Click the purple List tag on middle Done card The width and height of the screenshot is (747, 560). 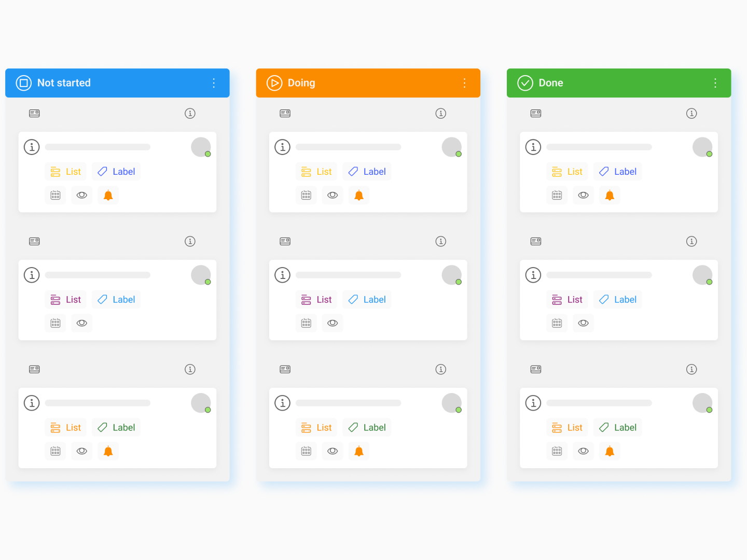point(567,300)
